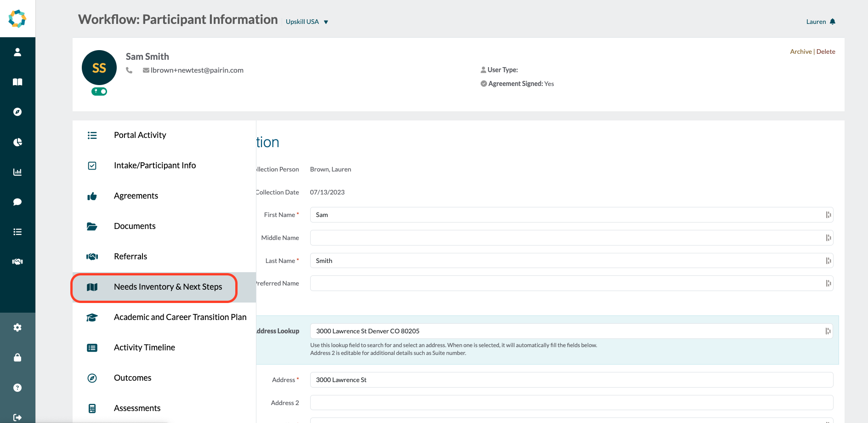
Task: Click the compass icon in left sidebar
Action: click(x=17, y=112)
